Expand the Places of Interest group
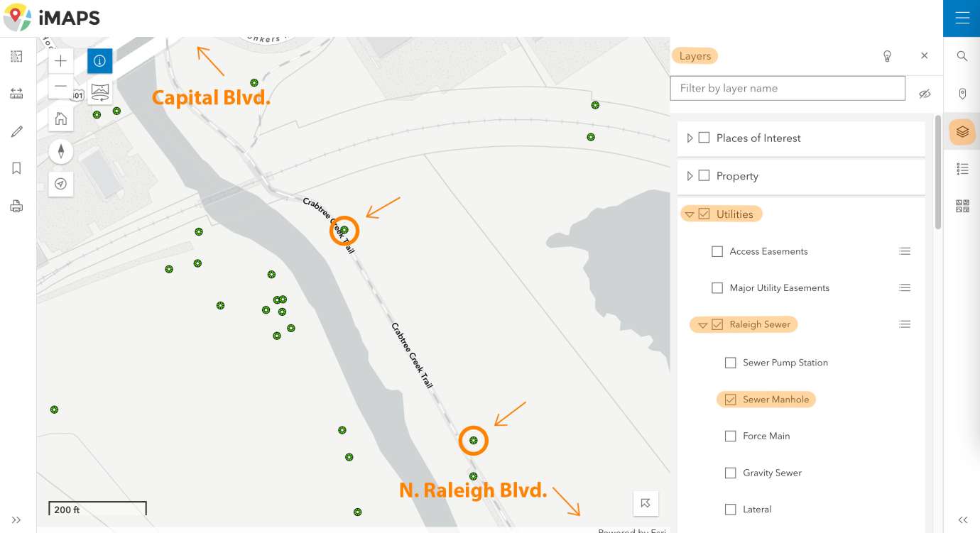This screenshot has width=980, height=533. pos(690,138)
